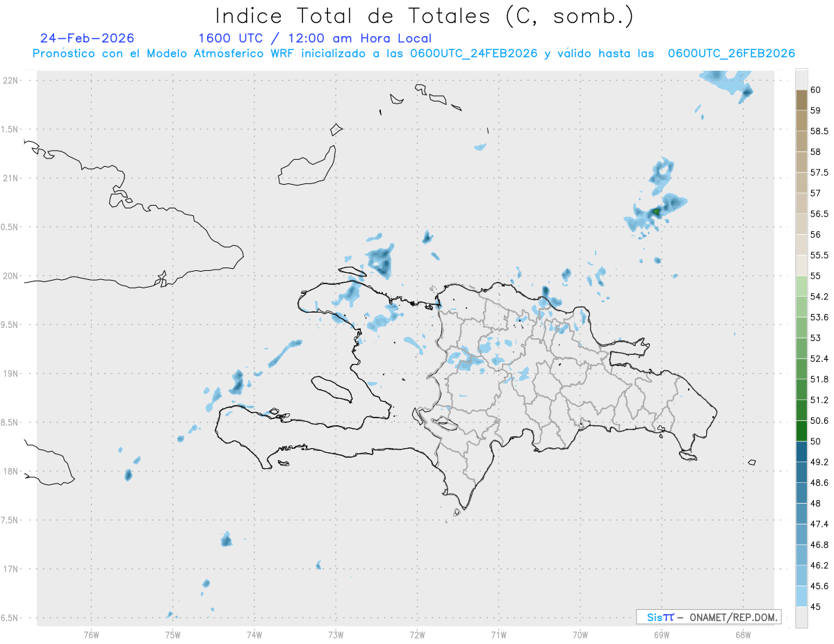Pick the light blue swatch between 45 and 45.6
Image resolution: width=834 pixels, height=644 pixels.
801,597
